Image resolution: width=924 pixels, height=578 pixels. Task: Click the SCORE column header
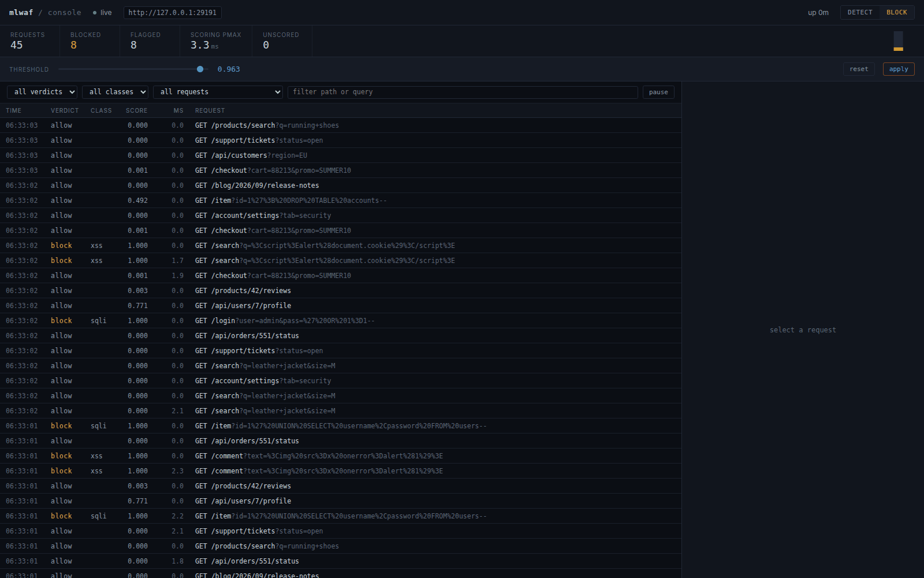137,110
